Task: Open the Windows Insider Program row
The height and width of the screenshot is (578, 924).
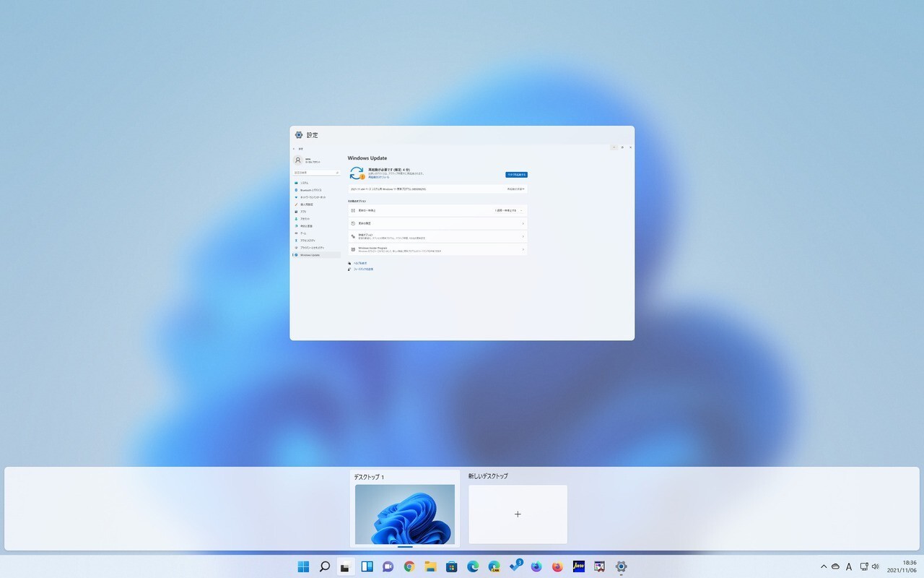Action: coord(437,249)
